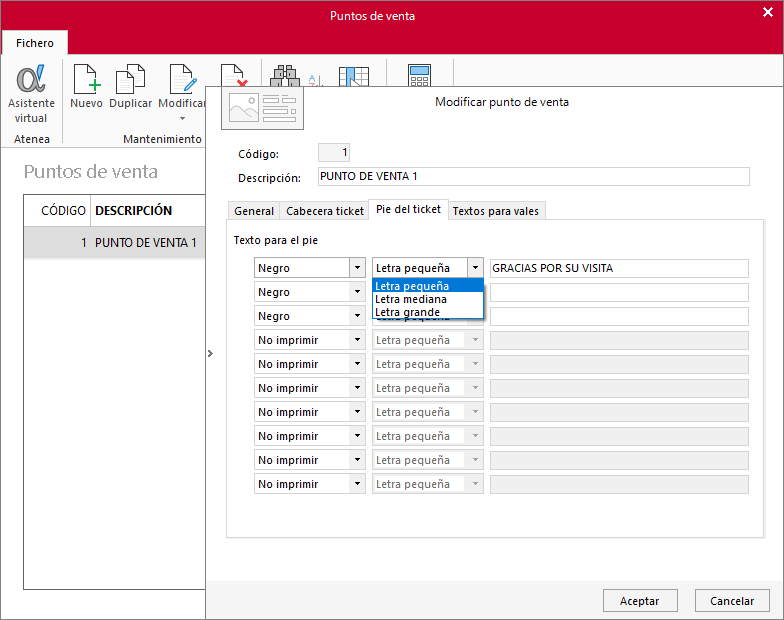The height and width of the screenshot is (620, 784).
Task: Go to Textos para vales tab
Action: [x=496, y=211]
